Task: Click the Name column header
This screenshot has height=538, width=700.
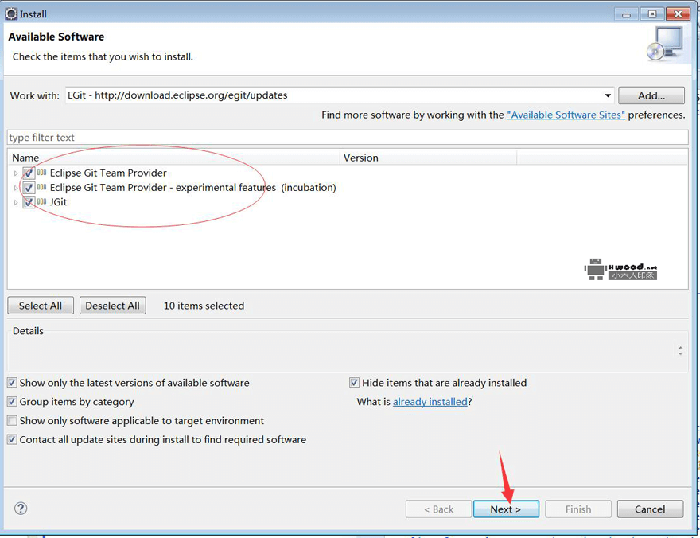Action: click(x=174, y=158)
